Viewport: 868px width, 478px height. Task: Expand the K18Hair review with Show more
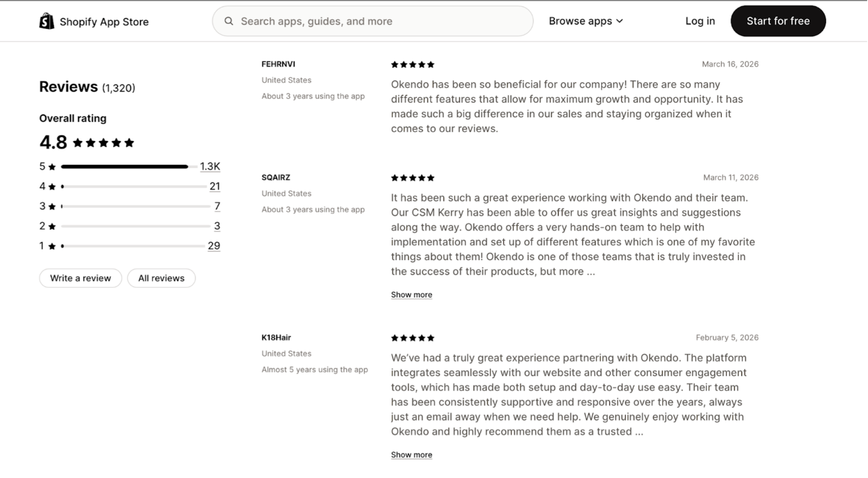coord(411,455)
